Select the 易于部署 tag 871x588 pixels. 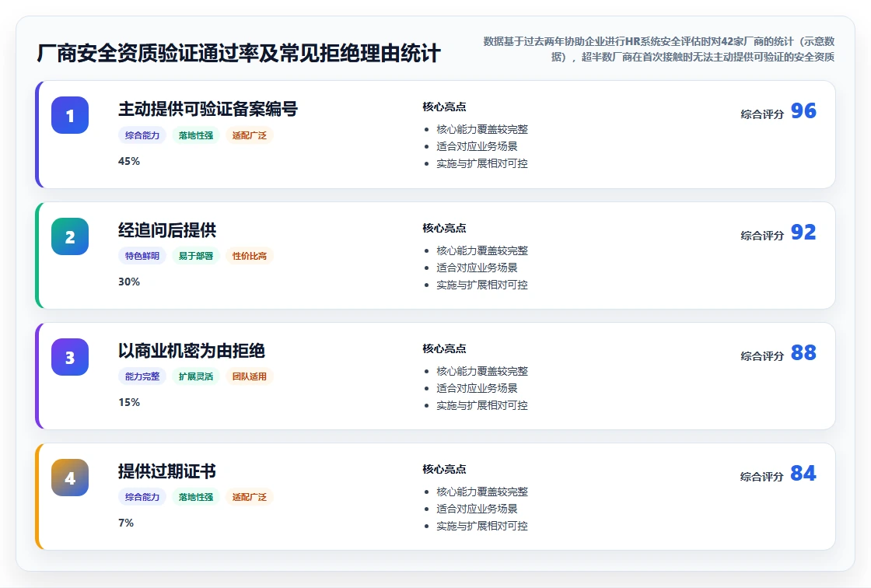pyautogui.click(x=196, y=256)
